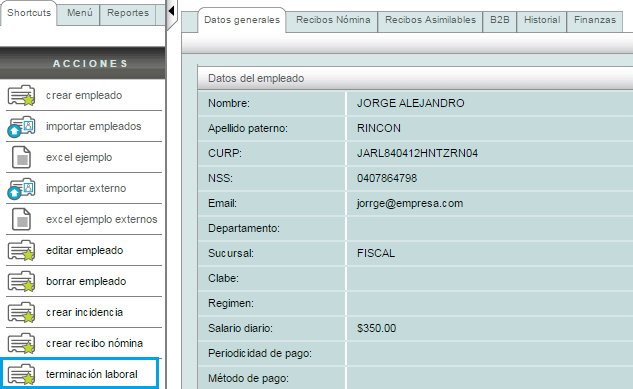Go to the Finanzas tab
Screen dimensions: 633x389
pos(595,20)
